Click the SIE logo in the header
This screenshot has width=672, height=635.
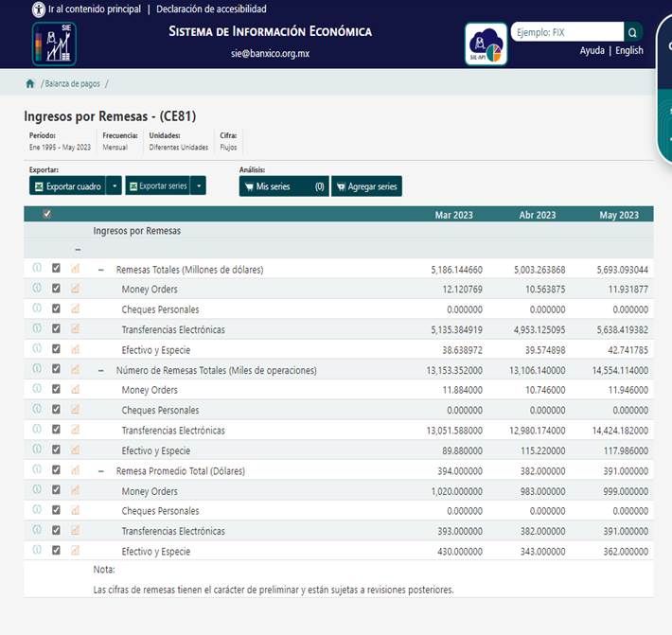pos(54,44)
